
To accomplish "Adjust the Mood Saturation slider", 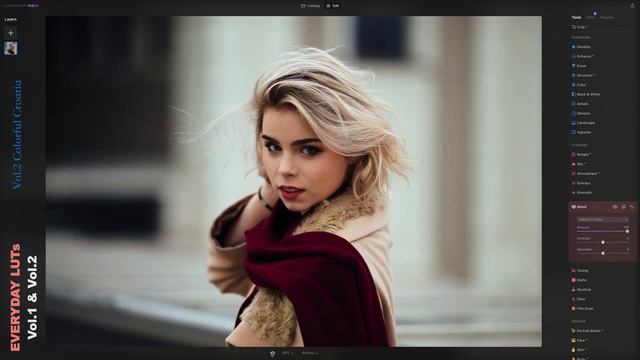I will coord(603,253).
